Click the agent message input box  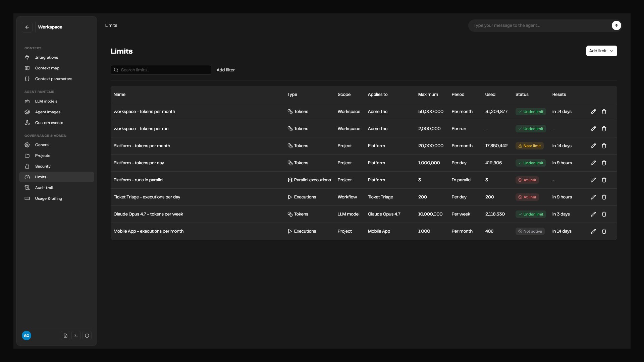540,25
